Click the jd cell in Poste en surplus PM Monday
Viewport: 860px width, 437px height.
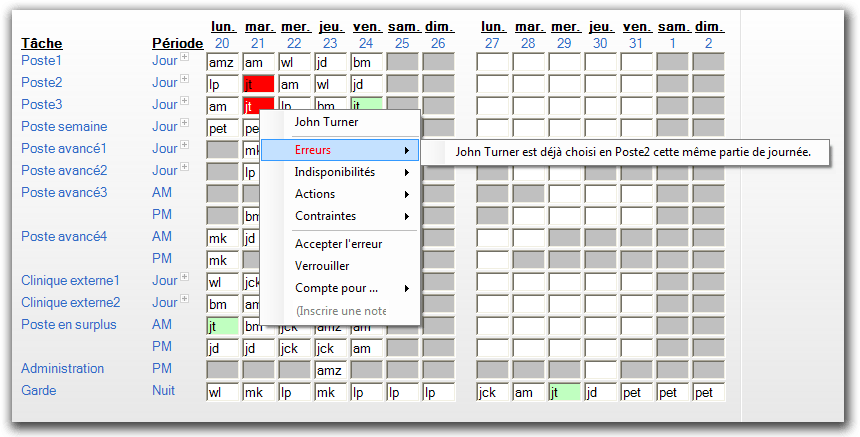coord(223,348)
